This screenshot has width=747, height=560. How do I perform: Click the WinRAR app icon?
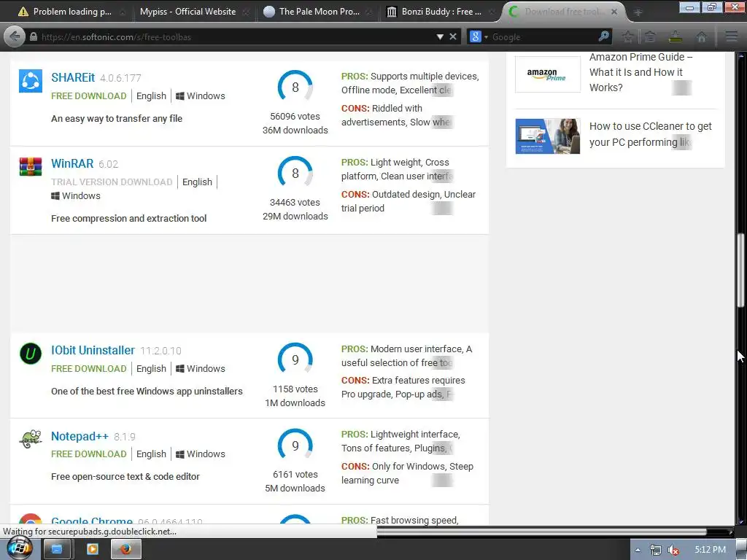click(31, 167)
